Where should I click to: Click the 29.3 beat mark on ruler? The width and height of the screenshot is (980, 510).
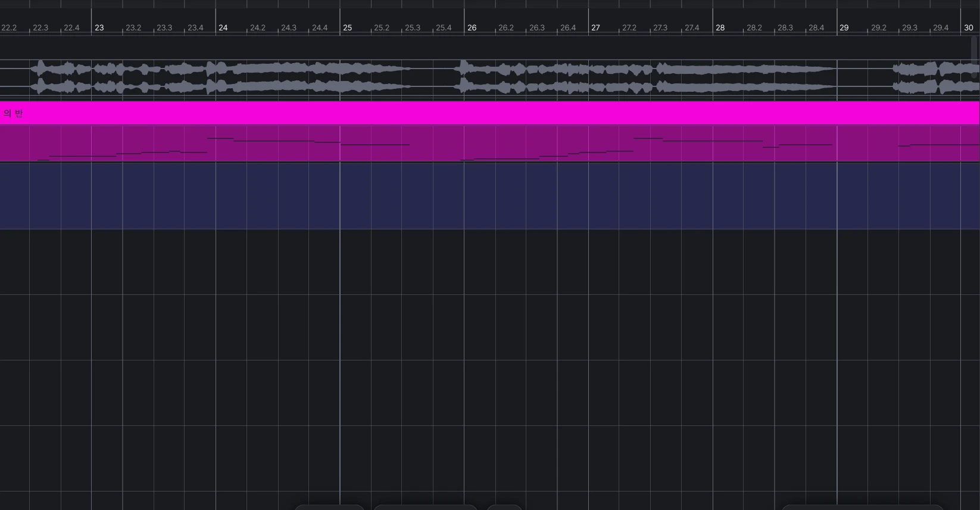[909, 28]
